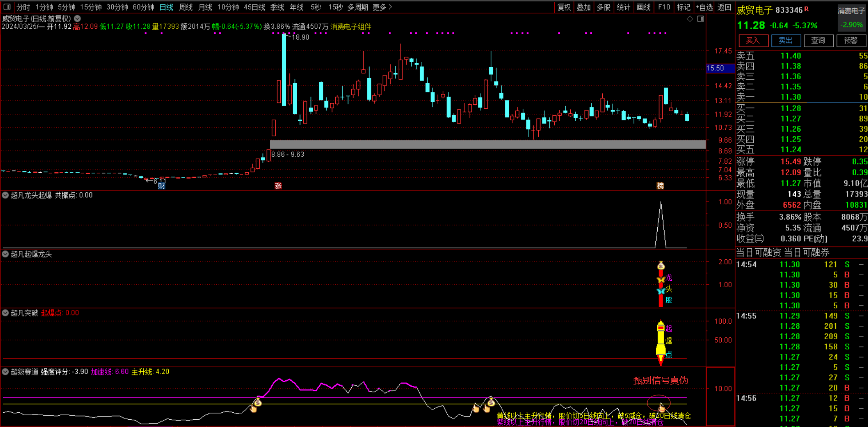Click the 查询 query button

tap(818, 41)
